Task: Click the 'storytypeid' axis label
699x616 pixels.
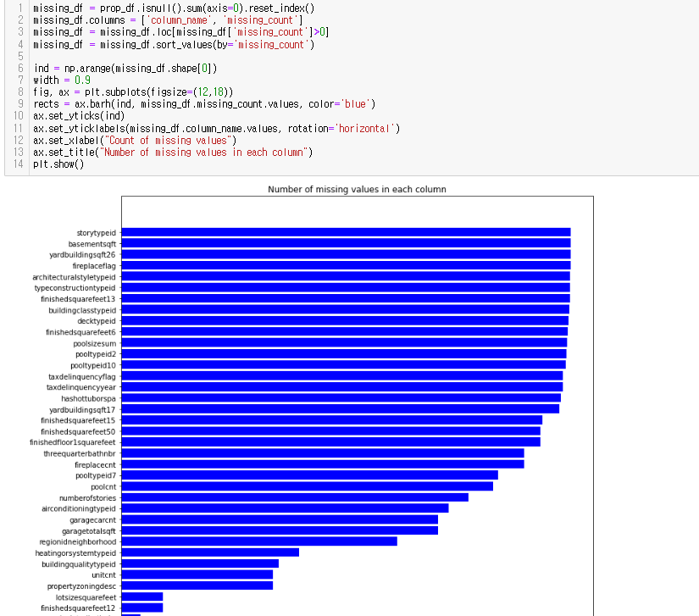Action: click(x=97, y=233)
